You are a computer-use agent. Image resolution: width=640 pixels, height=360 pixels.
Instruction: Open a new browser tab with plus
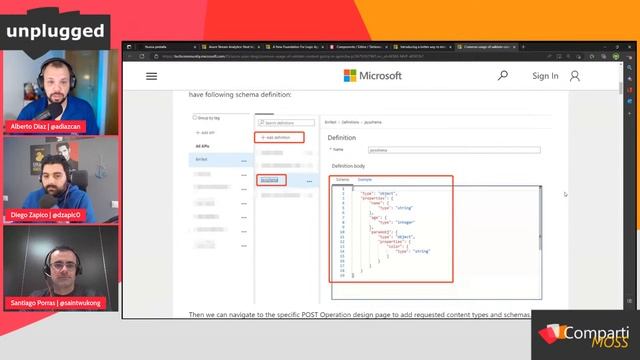pos(523,47)
